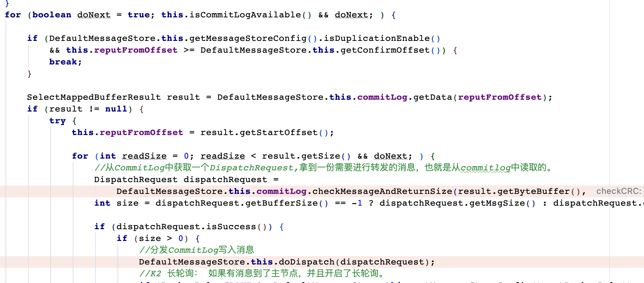Click doNext in the readSize for-loop condition

point(391,156)
